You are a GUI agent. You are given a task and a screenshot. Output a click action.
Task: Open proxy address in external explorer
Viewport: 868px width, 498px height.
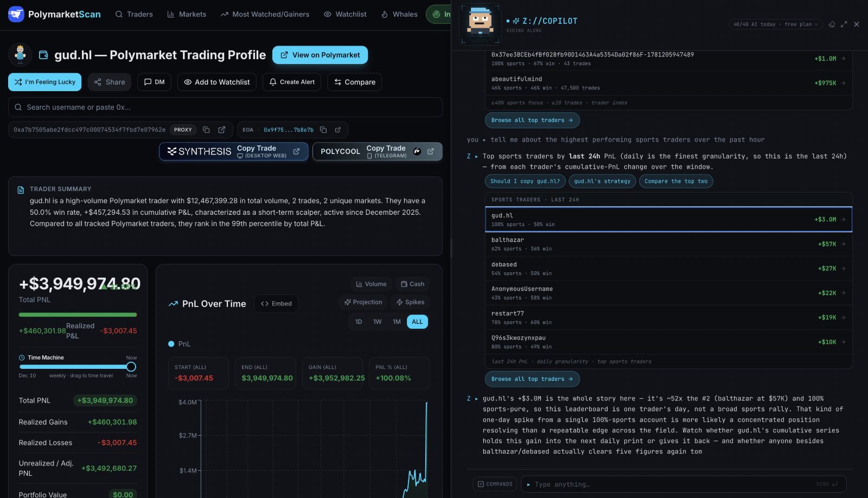click(x=222, y=130)
